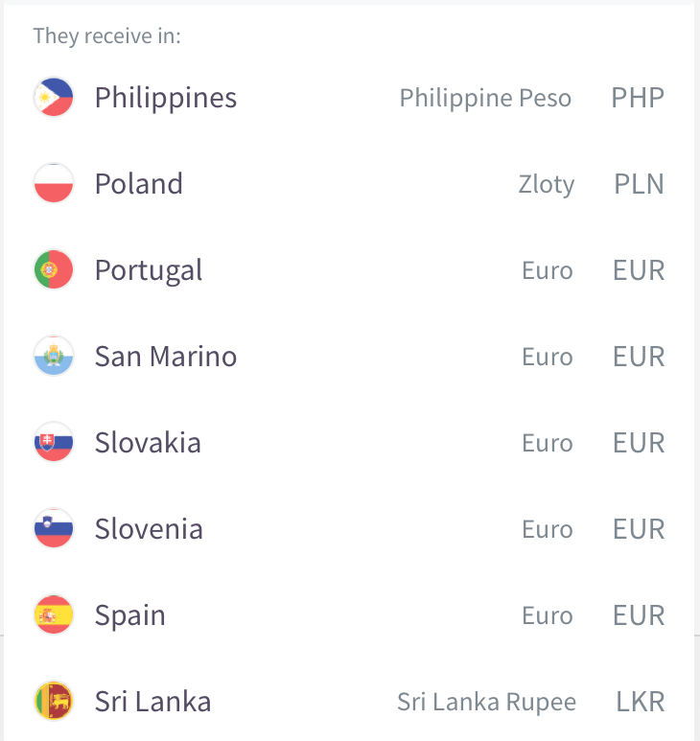The width and height of the screenshot is (700, 741).
Task: Click the Spain flag icon
Action: [x=54, y=614]
